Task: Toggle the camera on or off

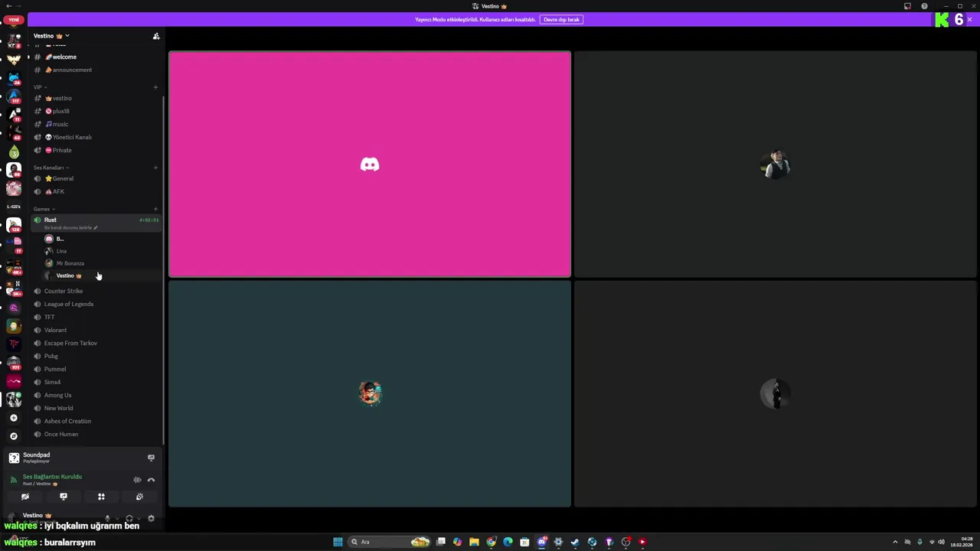Action: click(x=25, y=497)
